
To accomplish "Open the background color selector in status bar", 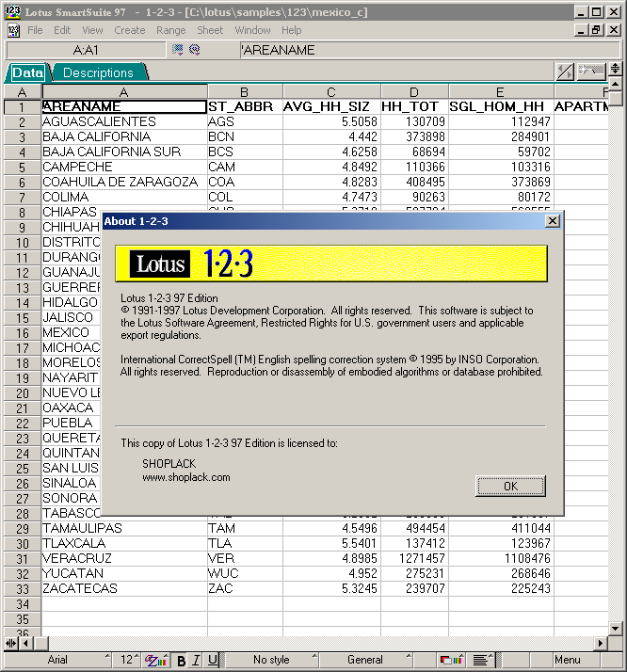I will [x=452, y=660].
